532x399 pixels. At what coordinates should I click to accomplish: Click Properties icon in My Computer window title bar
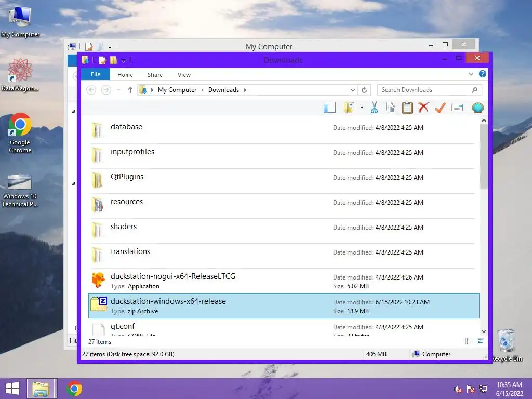[89, 46]
